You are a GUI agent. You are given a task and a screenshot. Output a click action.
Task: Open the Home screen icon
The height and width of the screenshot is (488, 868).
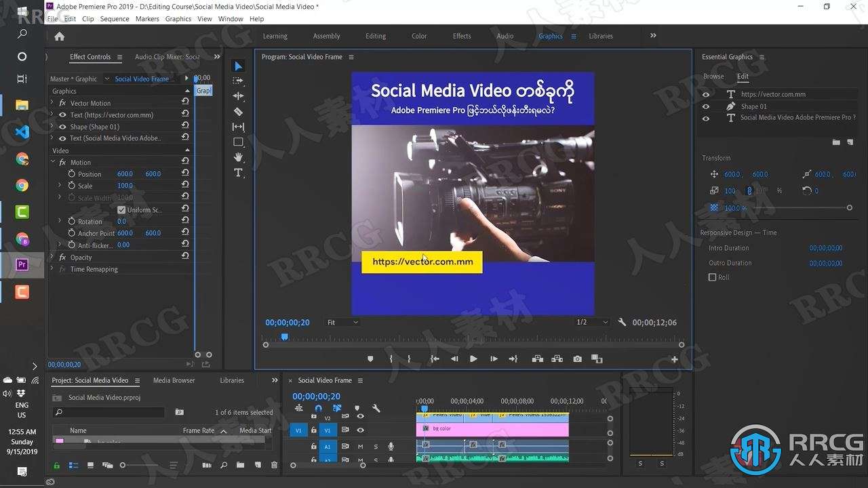tap(60, 37)
